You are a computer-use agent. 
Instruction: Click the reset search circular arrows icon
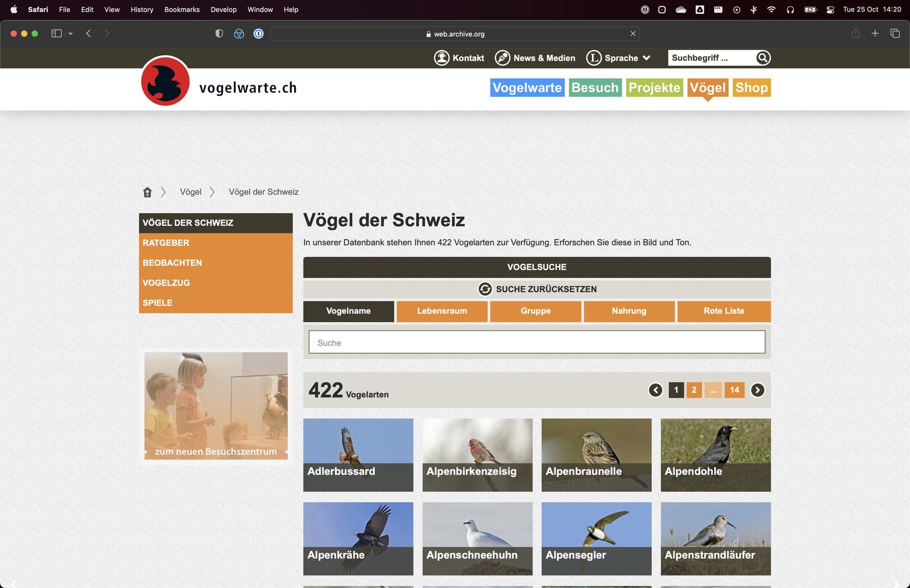point(485,289)
